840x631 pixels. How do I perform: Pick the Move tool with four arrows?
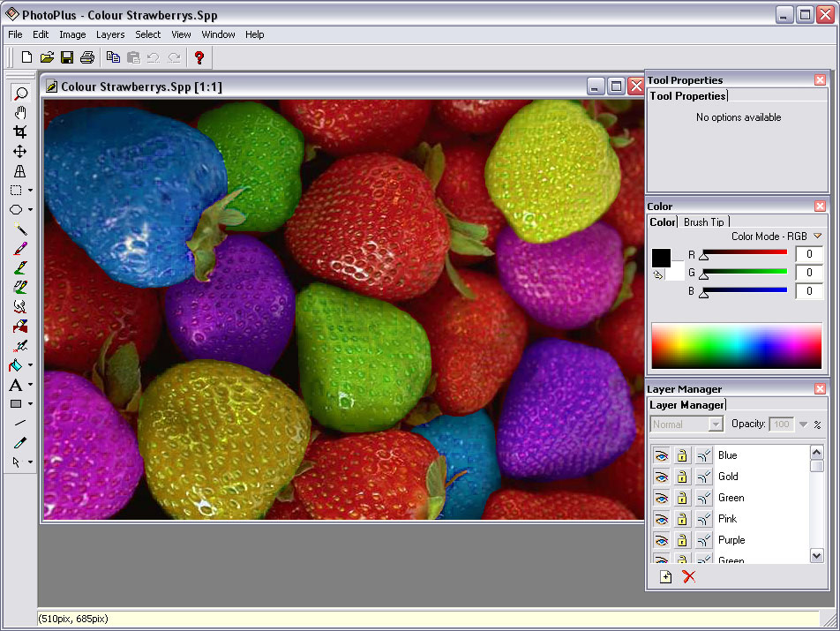[x=19, y=152]
